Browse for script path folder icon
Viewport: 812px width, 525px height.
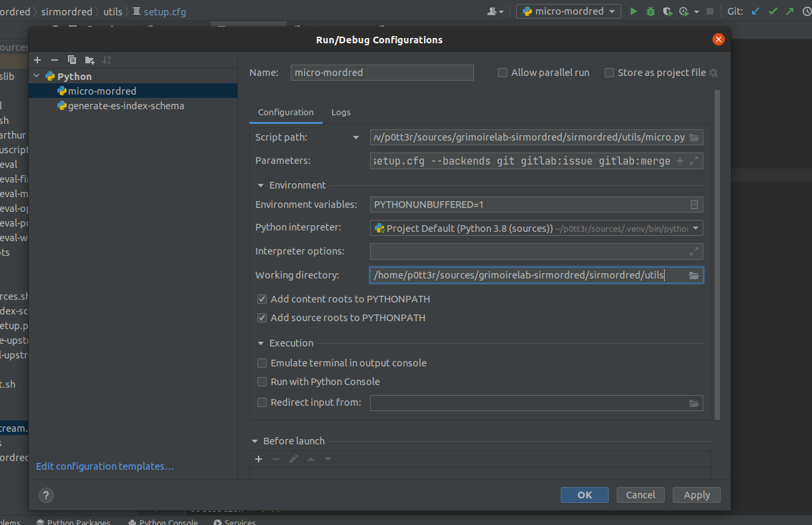(x=694, y=137)
